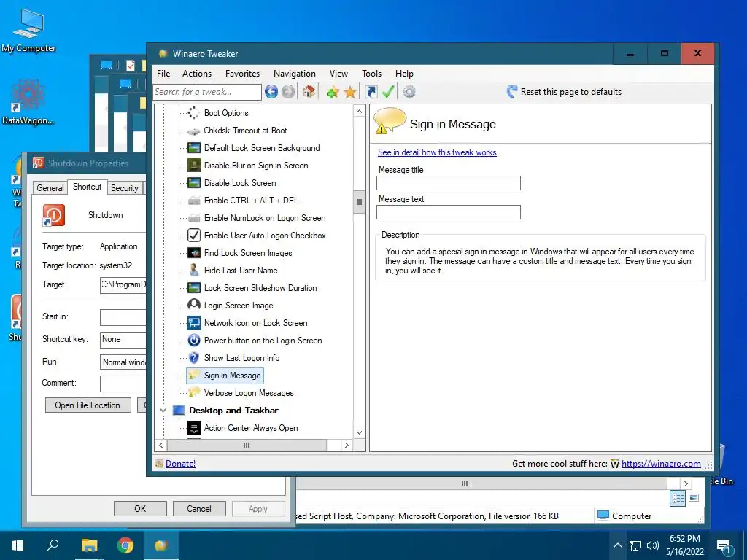Add this tweak to favorites with green plus star
The height and width of the screenshot is (560, 747).
tap(333, 91)
